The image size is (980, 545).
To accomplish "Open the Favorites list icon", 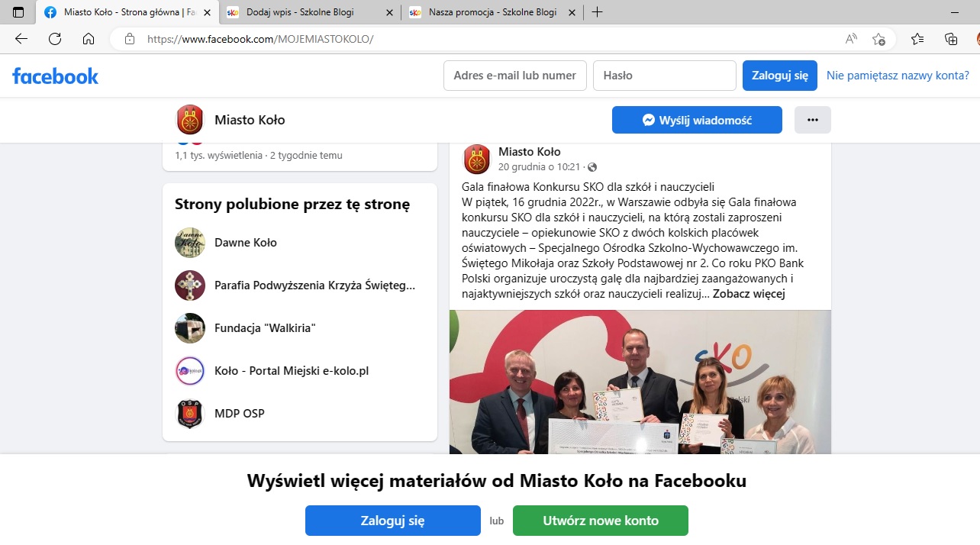I will (x=917, y=39).
